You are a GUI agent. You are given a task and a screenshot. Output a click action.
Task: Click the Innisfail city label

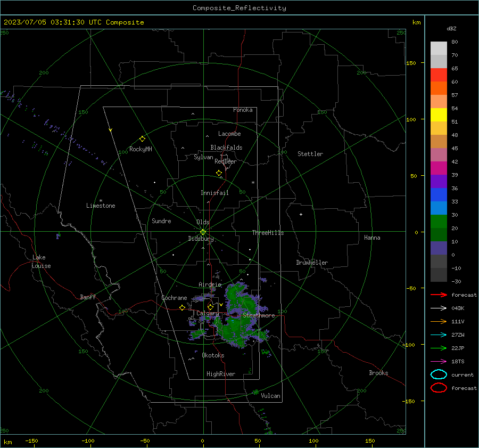point(214,193)
